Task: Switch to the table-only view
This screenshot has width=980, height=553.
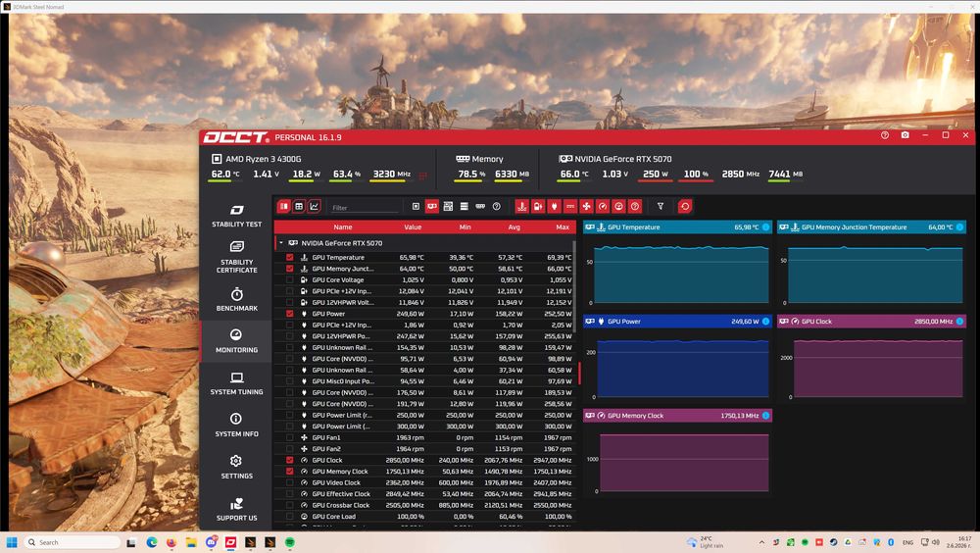Action: (x=299, y=207)
